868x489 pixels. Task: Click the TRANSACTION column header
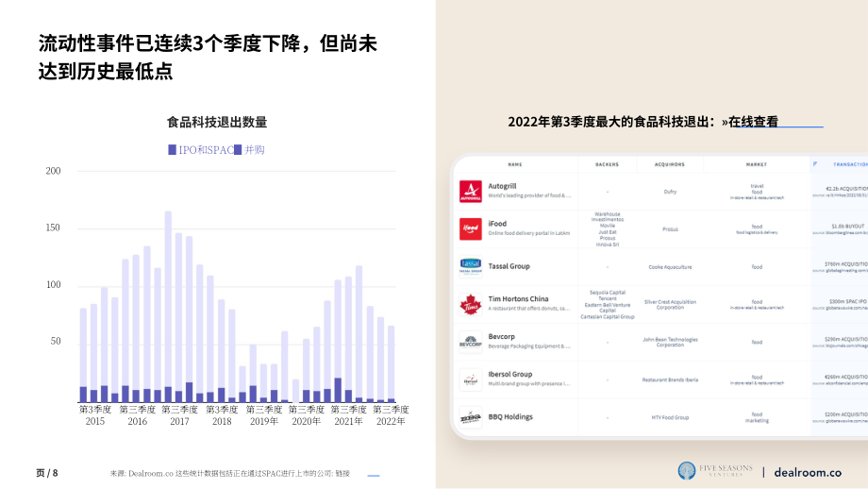pos(850,164)
